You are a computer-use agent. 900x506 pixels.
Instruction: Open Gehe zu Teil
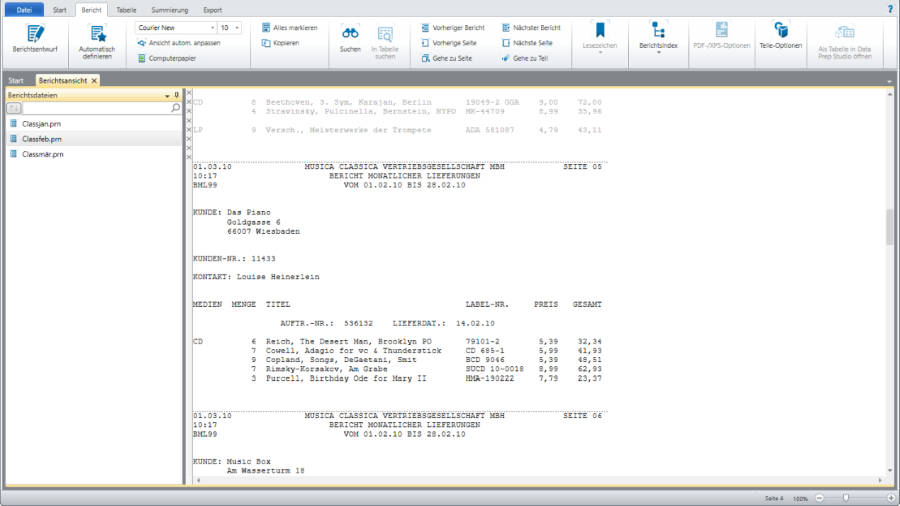[x=525, y=59]
